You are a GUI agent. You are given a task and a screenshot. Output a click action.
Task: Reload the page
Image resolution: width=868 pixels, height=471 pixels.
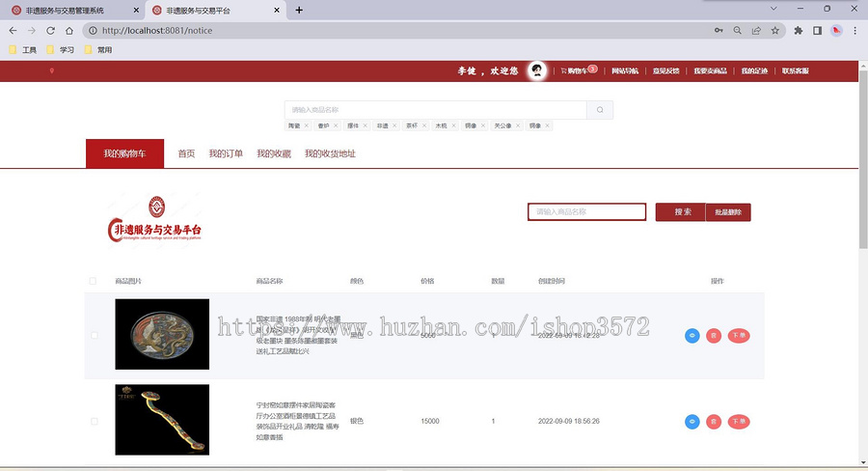tap(50, 31)
